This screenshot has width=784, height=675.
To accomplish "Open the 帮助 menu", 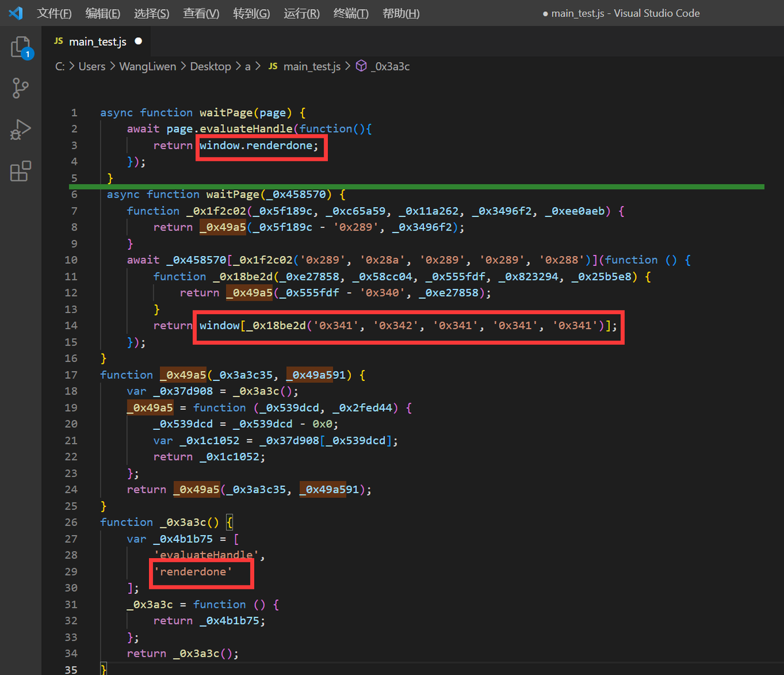I will click(x=400, y=13).
